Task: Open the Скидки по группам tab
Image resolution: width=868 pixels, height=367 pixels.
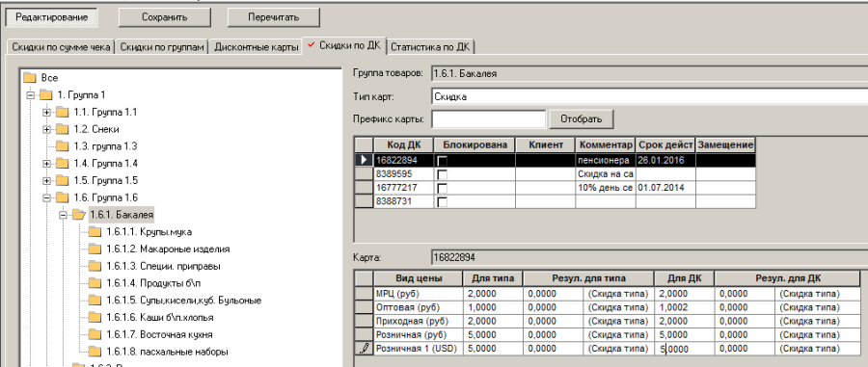Action: tap(162, 47)
